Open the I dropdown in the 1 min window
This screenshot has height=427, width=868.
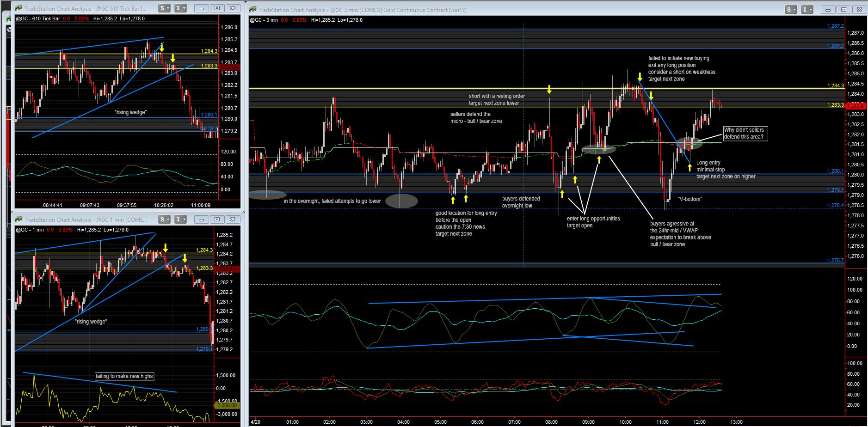click(x=181, y=219)
